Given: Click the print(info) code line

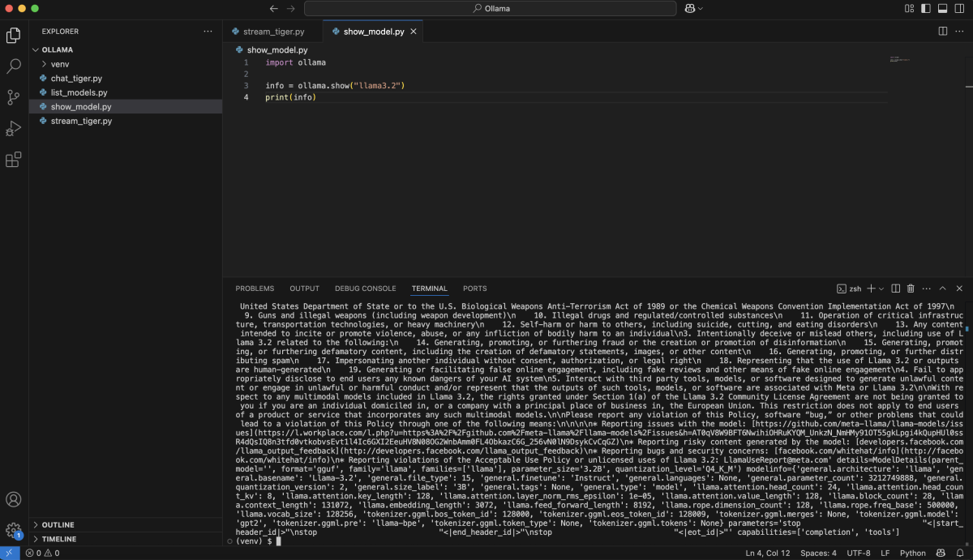Looking at the screenshot, I should (290, 97).
